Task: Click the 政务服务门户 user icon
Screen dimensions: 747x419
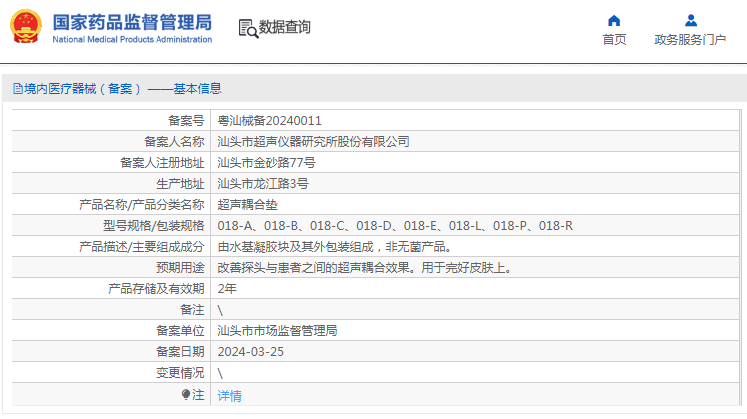Action: [690, 20]
